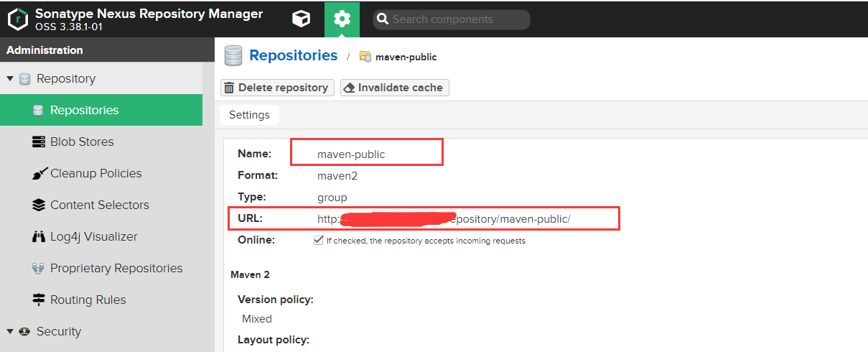Click the group type value
The width and height of the screenshot is (868, 352).
coord(332,197)
